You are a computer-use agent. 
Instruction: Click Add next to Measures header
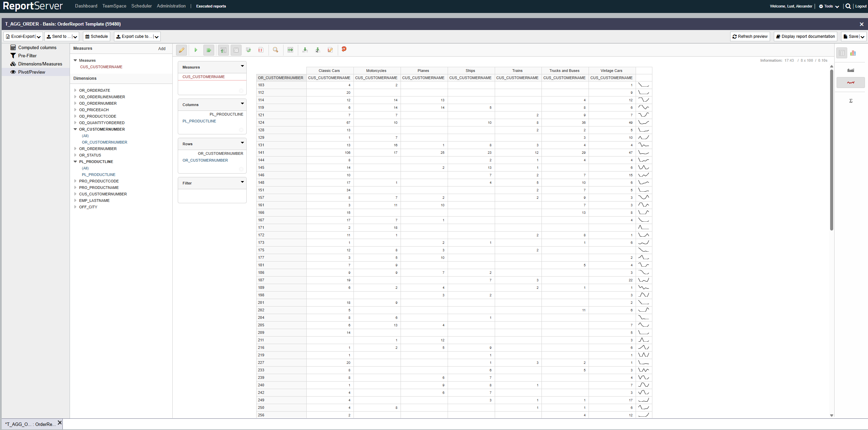[x=162, y=49]
